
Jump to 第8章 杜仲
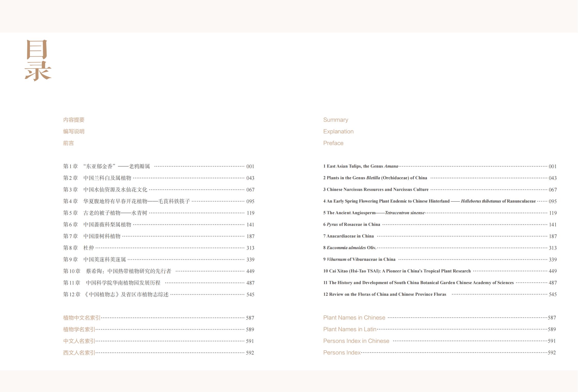[x=79, y=248]
